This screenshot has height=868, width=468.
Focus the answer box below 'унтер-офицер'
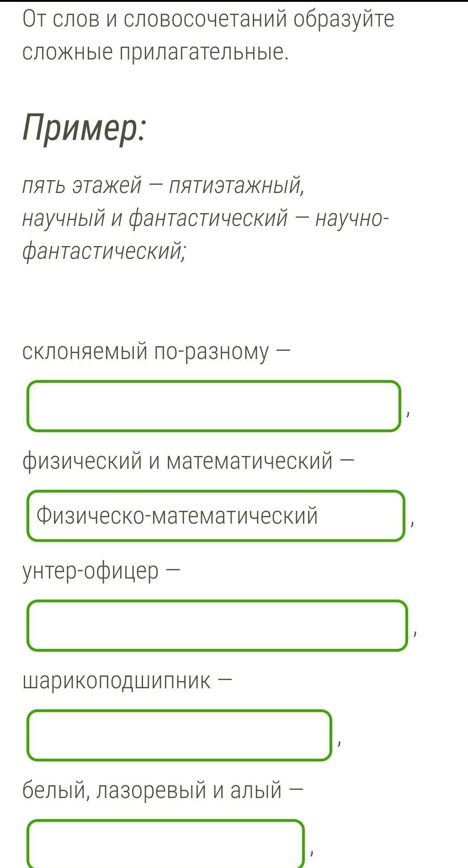[217, 626]
